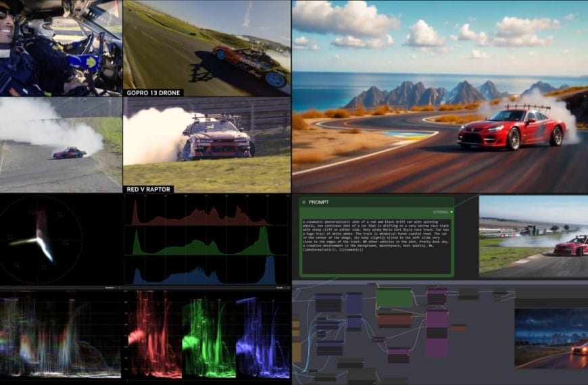
Task: Open the GoPro drone aerial drift footage
Action: coord(207,48)
